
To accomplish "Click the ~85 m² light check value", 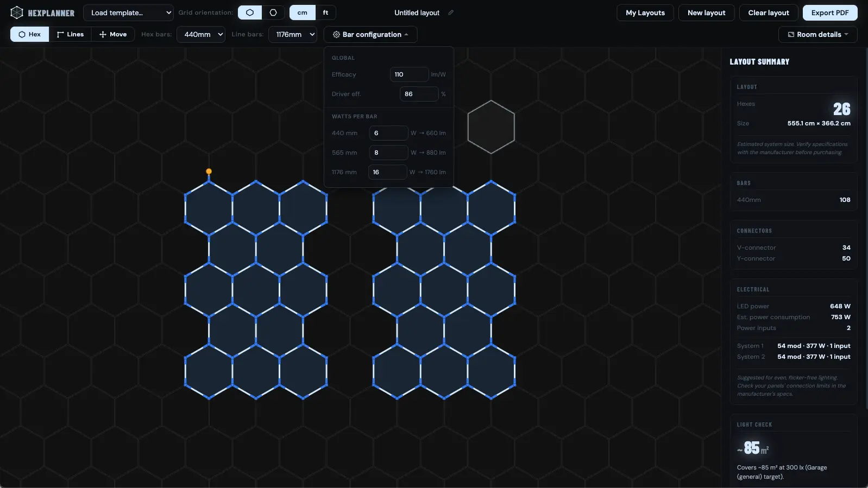I will (x=753, y=448).
